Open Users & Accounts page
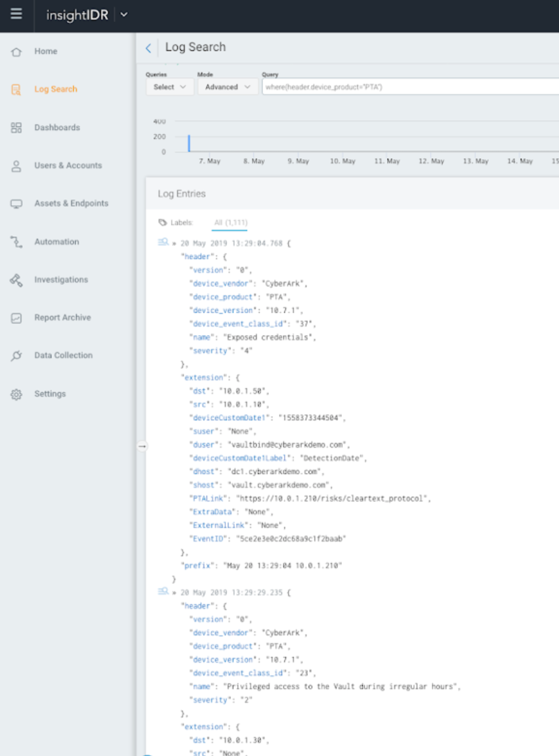The width and height of the screenshot is (559, 756). pos(68,165)
